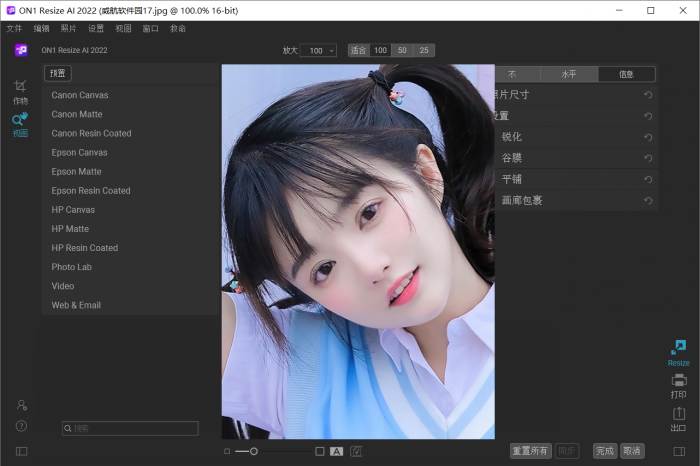The height and width of the screenshot is (466, 700).
Task: Select the Crop tool in left sidebar
Action: tap(20, 92)
